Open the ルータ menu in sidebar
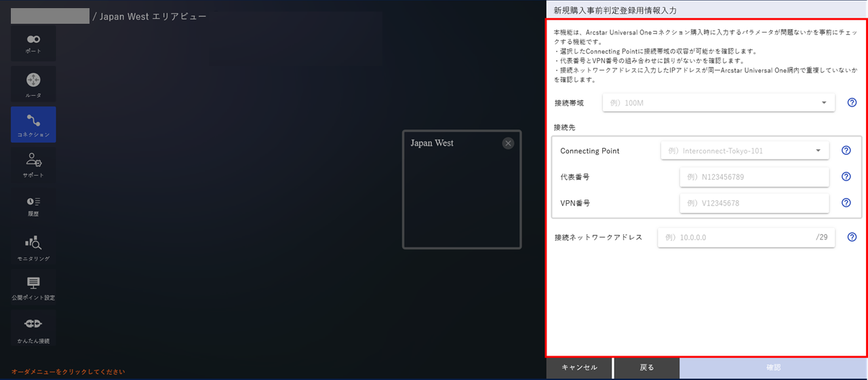This screenshot has height=380, width=868. (x=33, y=84)
